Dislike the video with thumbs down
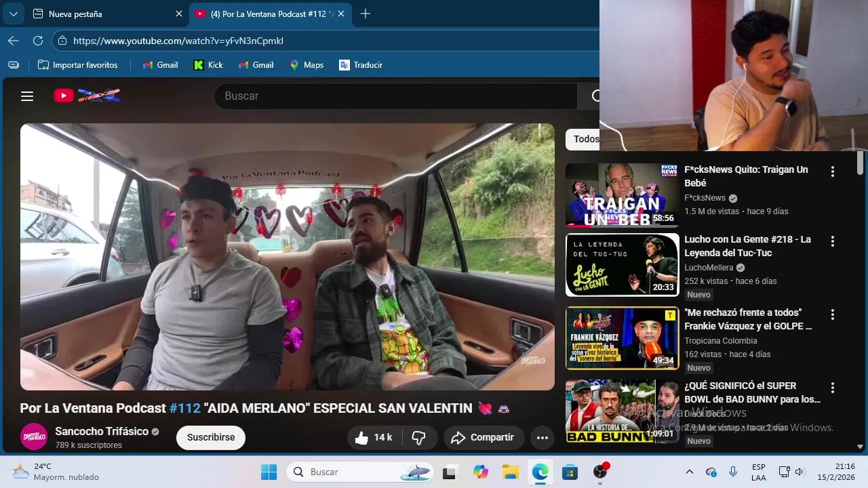Viewport: 868px width, 488px height. click(419, 438)
